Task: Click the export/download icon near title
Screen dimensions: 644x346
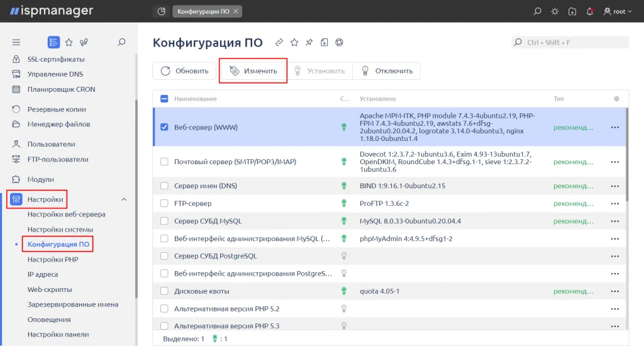Action: click(324, 42)
